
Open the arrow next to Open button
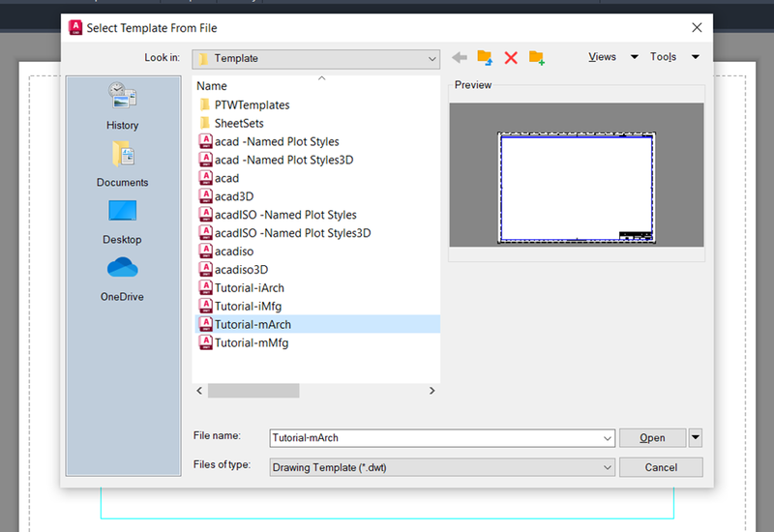pyautogui.click(x=696, y=438)
